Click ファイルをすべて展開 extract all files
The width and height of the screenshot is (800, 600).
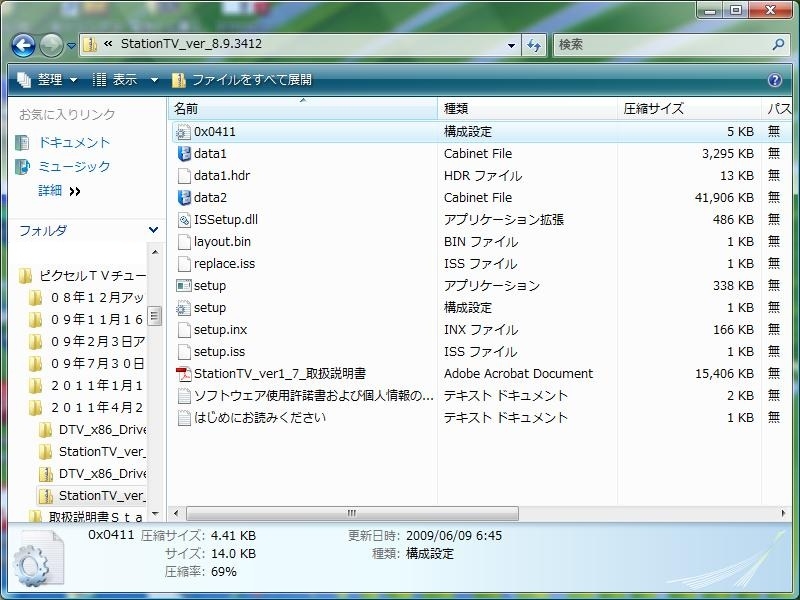pos(241,80)
